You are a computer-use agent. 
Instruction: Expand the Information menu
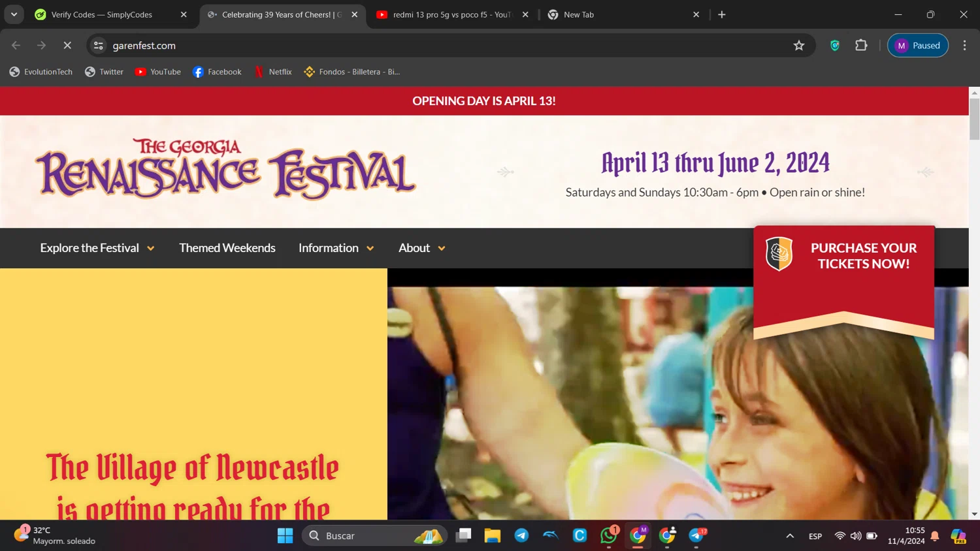pos(336,248)
